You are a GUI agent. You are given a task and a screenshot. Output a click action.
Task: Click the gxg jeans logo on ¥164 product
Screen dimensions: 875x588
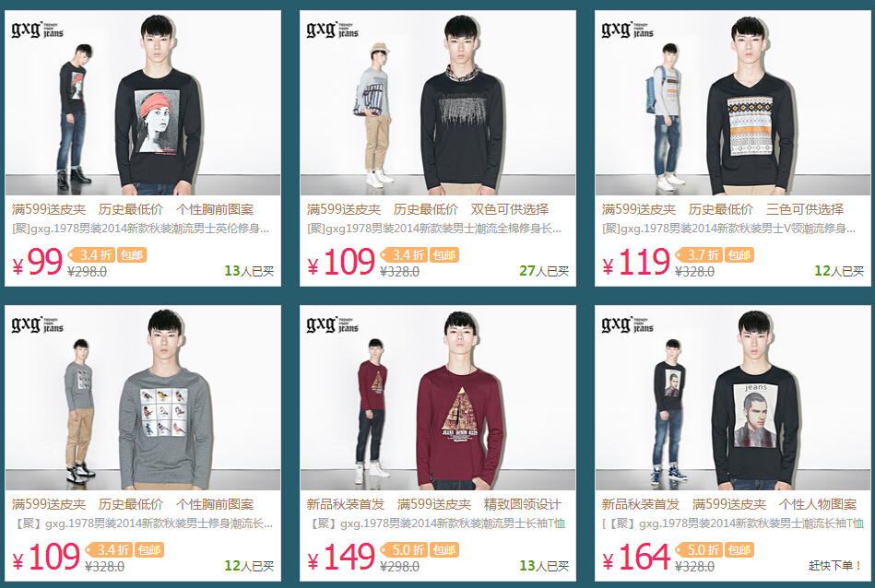627,324
